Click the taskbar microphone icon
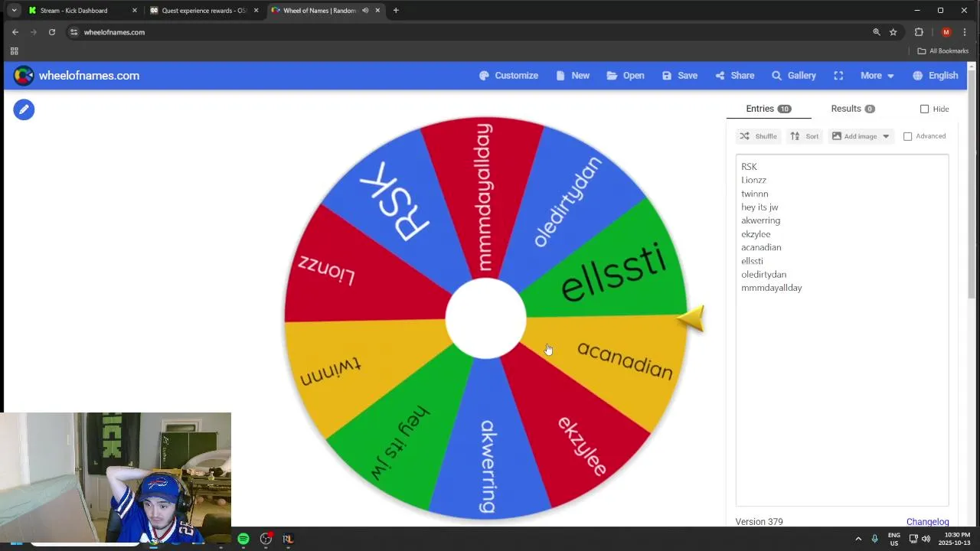This screenshot has height=551, width=980. click(x=874, y=539)
